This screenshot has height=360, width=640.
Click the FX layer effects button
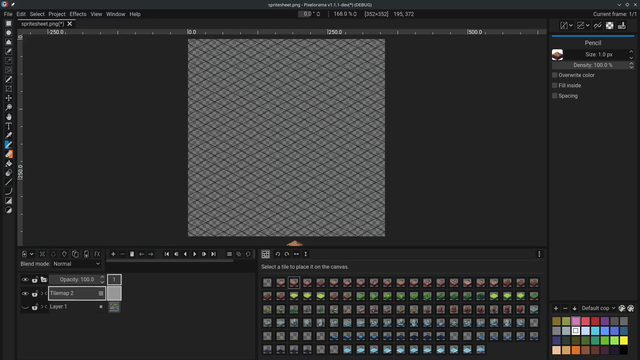97,254
